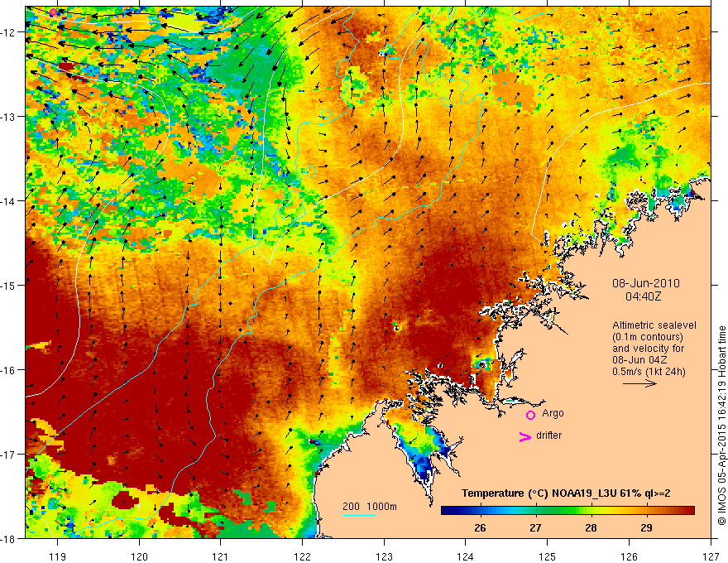Viewport: 728px width, 563px height.
Task: Click longitude axis label 120
Action: (x=139, y=556)
